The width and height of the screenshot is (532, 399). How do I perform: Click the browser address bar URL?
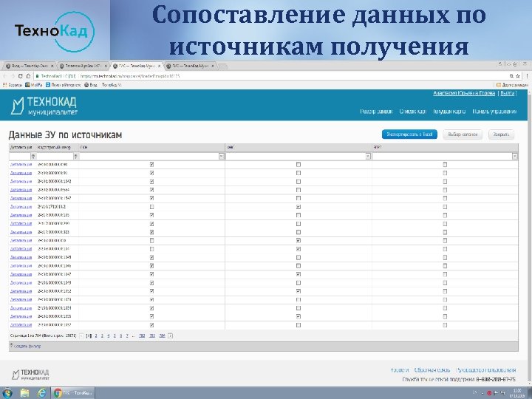[130, 76]
